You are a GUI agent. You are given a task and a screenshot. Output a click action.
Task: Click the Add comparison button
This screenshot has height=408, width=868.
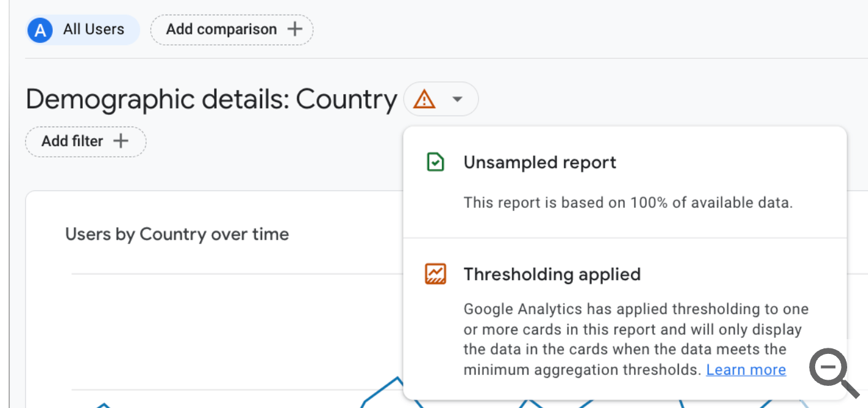tap(232, 29)
